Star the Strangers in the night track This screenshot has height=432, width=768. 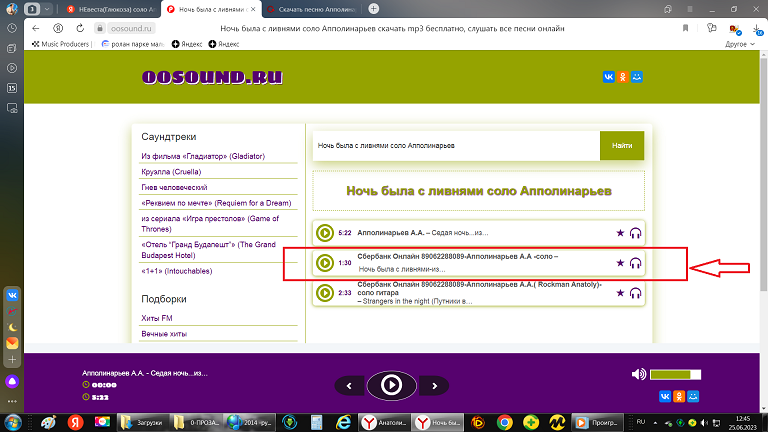[620, 293]
